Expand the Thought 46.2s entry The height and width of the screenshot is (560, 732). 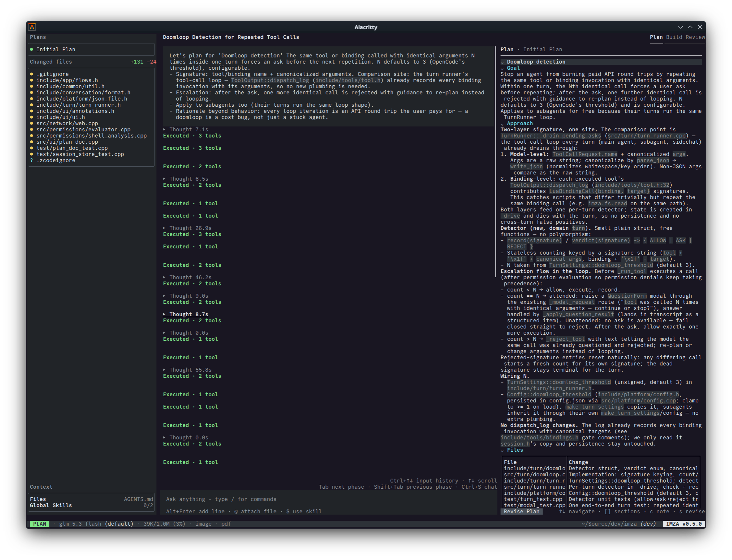click(187, 278)
